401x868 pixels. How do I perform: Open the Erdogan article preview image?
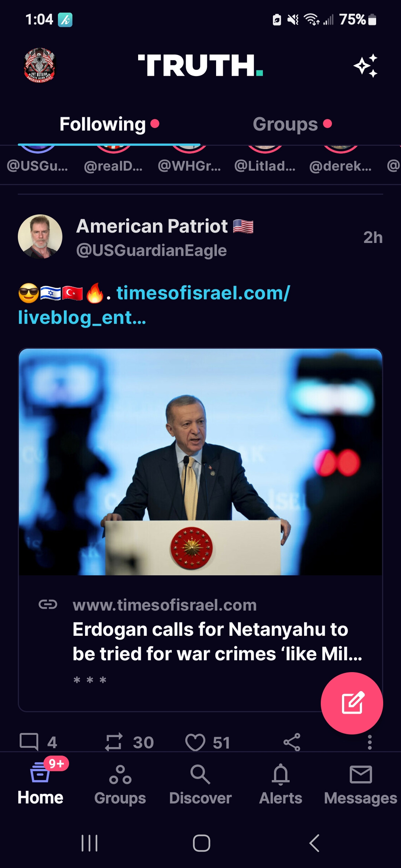click(200, 462)
